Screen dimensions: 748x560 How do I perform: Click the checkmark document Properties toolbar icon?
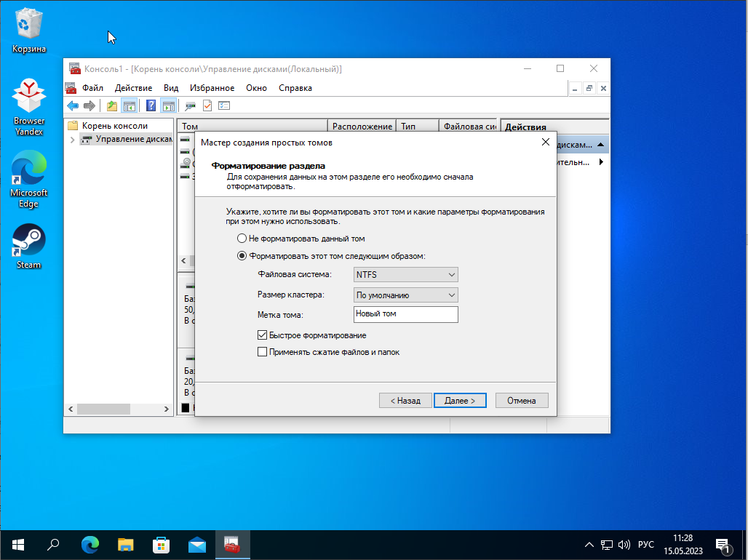[207, 106]
